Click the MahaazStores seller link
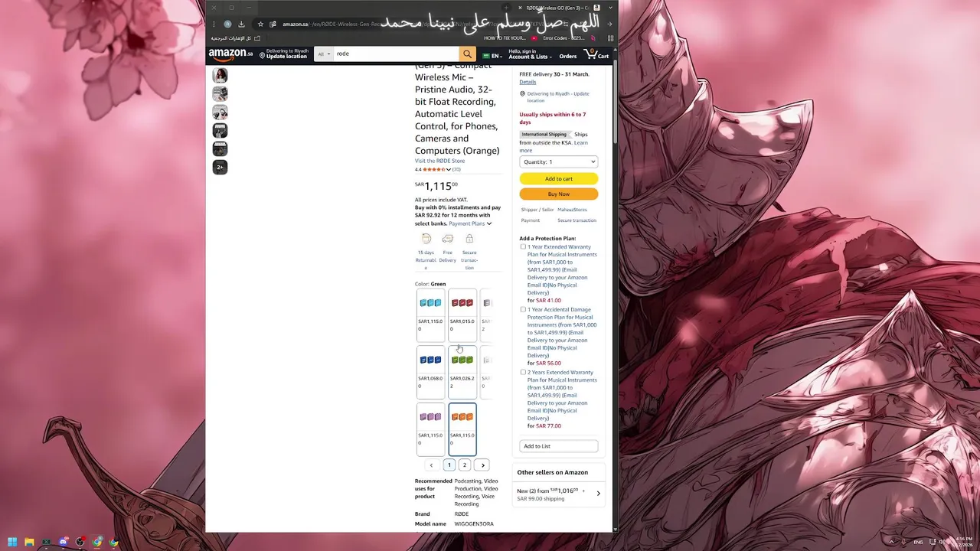 click(x=572, y=210)
